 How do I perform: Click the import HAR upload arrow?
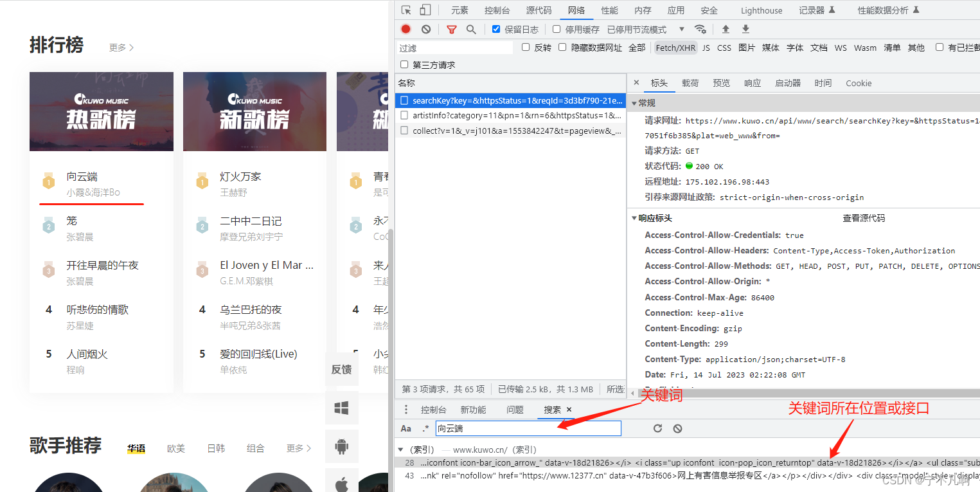pyautogui.click(x=726, y=29)
